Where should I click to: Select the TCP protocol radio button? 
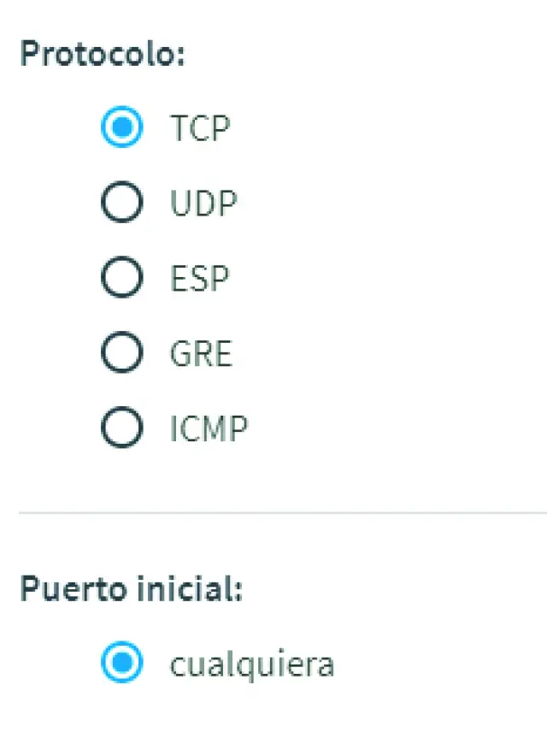point(121,128)
